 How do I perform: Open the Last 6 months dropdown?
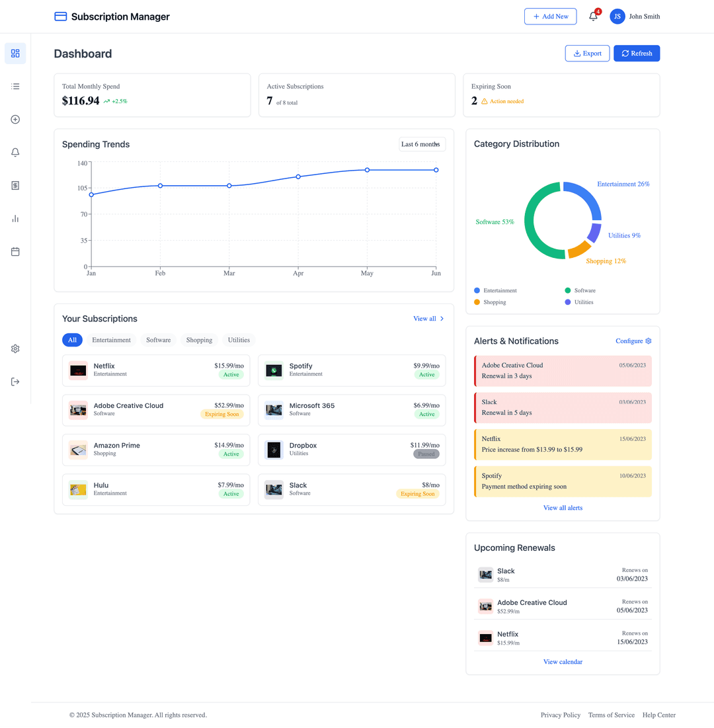coord(422,144)
